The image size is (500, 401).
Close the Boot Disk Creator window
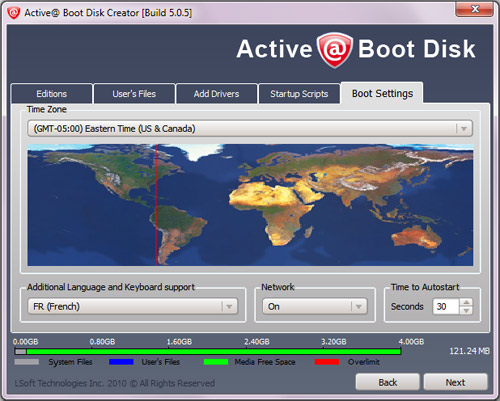(x=475, y=9)
